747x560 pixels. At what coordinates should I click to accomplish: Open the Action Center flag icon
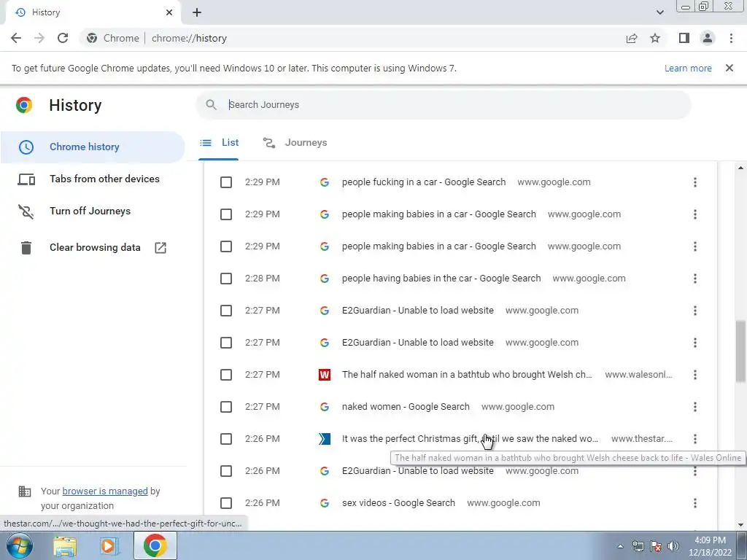pyautogui.click(x=656, y=546)
